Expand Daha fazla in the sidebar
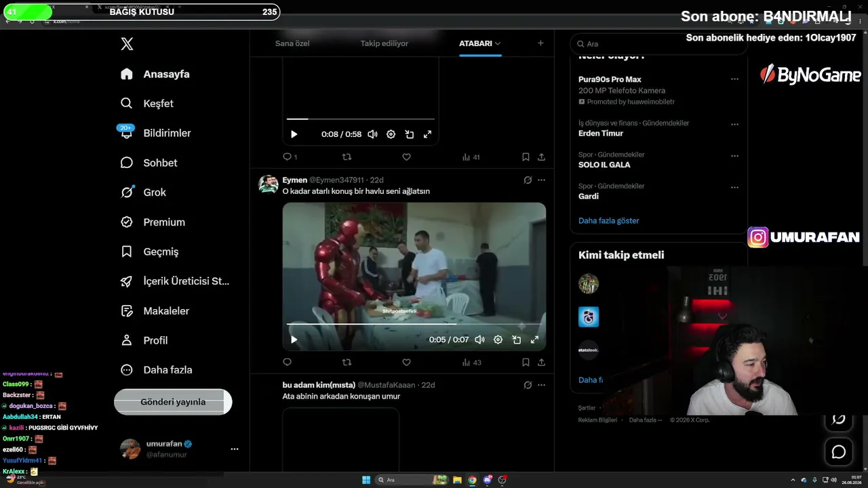Viewport: 868px width, 488px height. (156, 370)
